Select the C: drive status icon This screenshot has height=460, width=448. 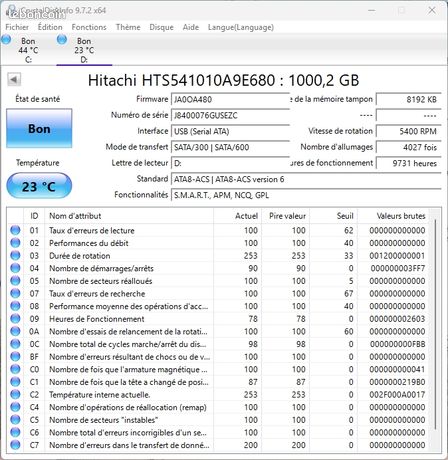coord(6,40)
